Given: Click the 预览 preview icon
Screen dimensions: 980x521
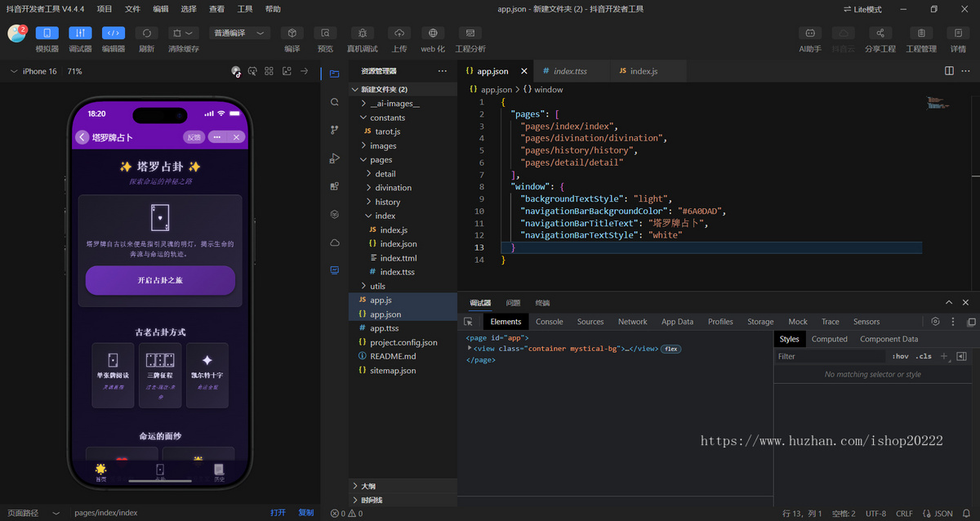Looking at the screenshot, I should pyautogui.click(x=325, y=33).
